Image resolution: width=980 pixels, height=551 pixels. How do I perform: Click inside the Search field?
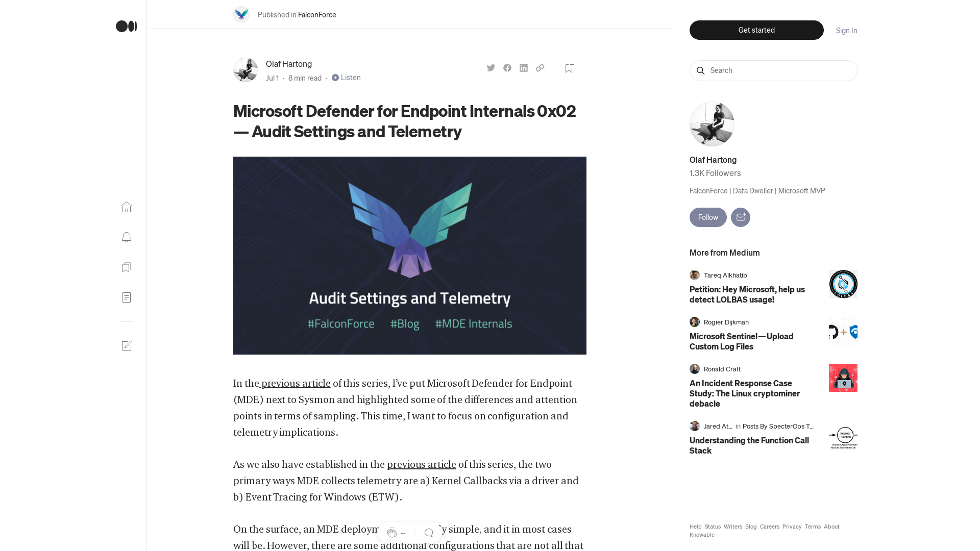pyautogui.click(x=773, y=70)
